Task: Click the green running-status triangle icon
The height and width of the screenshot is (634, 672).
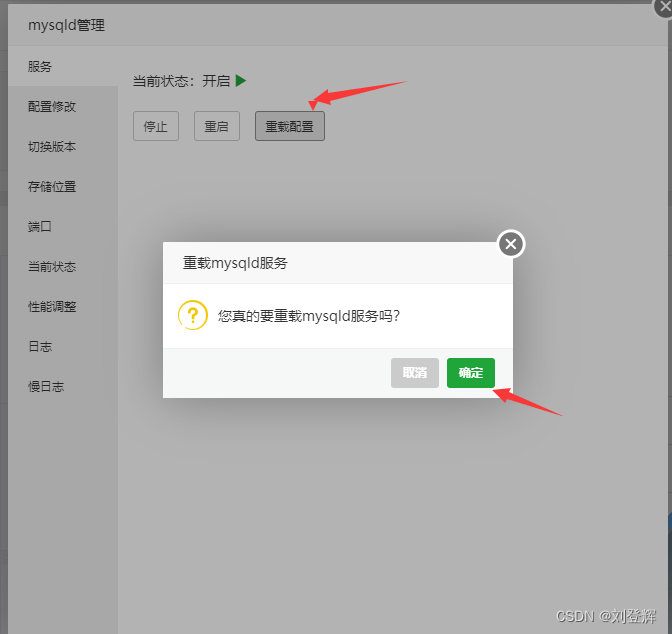Action: pos(241,81)
